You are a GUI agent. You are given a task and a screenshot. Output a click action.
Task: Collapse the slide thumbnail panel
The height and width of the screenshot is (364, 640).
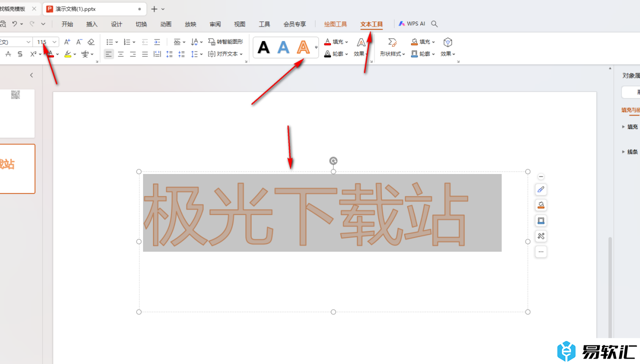click(x=31, y=75)
